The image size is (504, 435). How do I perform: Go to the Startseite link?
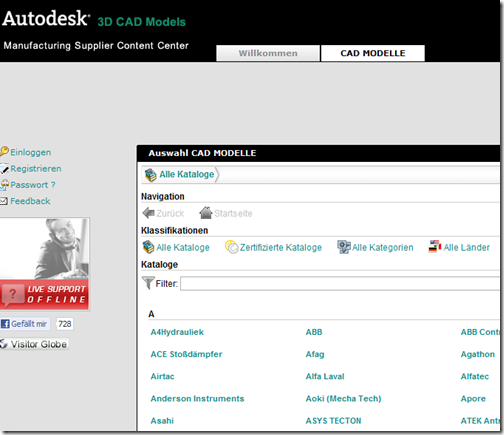tap(233, 213)
